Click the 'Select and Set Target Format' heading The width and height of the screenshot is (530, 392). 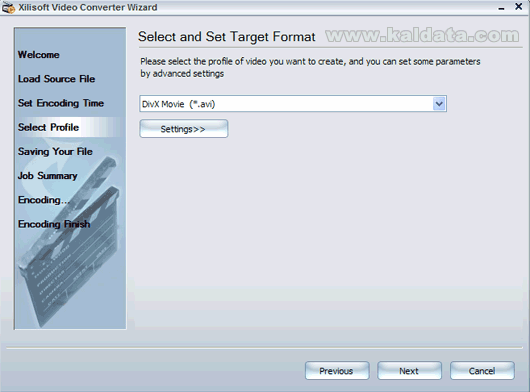tap(226, 36)
